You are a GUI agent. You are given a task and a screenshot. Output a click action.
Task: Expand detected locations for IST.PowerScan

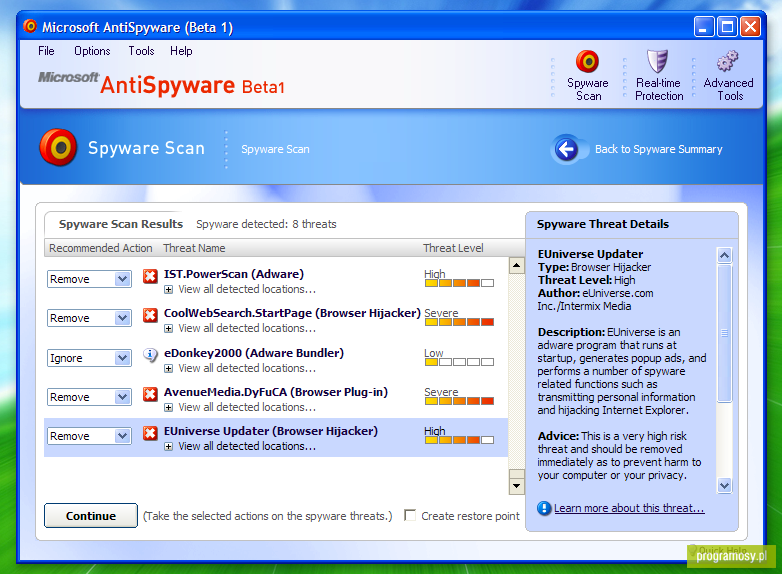point(169,290)
